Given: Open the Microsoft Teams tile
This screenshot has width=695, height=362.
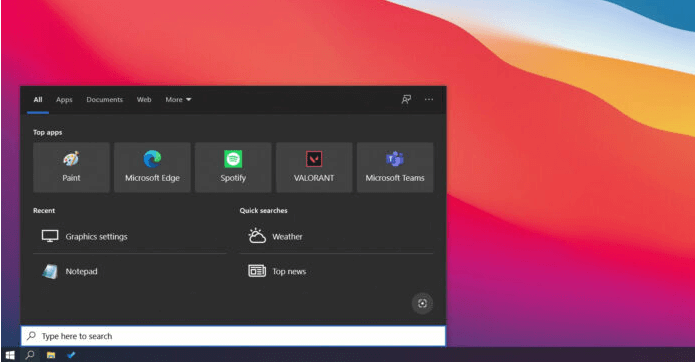Looking at the screenshot, I should pyautogui.click(x=395, y=167).
